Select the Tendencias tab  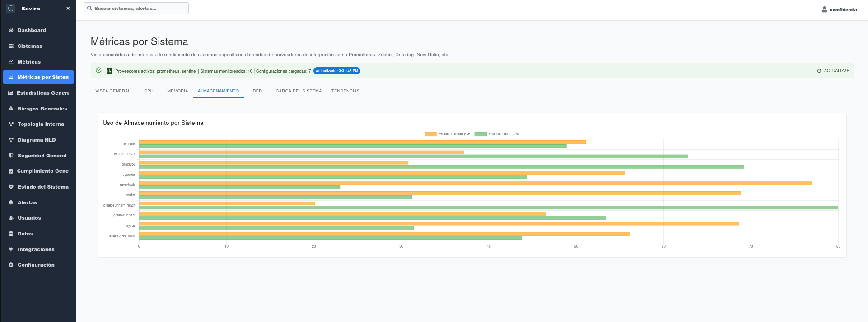tap(345, 91)
